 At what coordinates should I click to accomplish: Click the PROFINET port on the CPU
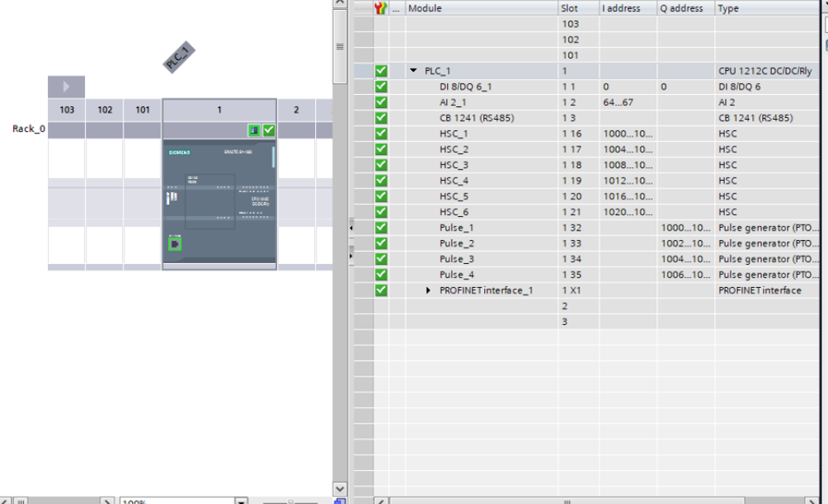tap(175, 243)
